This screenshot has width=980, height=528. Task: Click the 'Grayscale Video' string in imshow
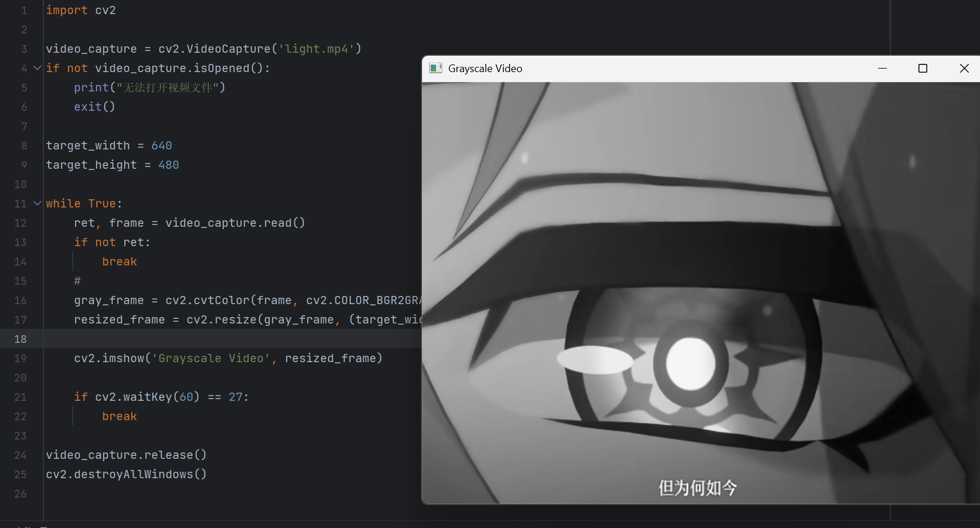point(211,358)
